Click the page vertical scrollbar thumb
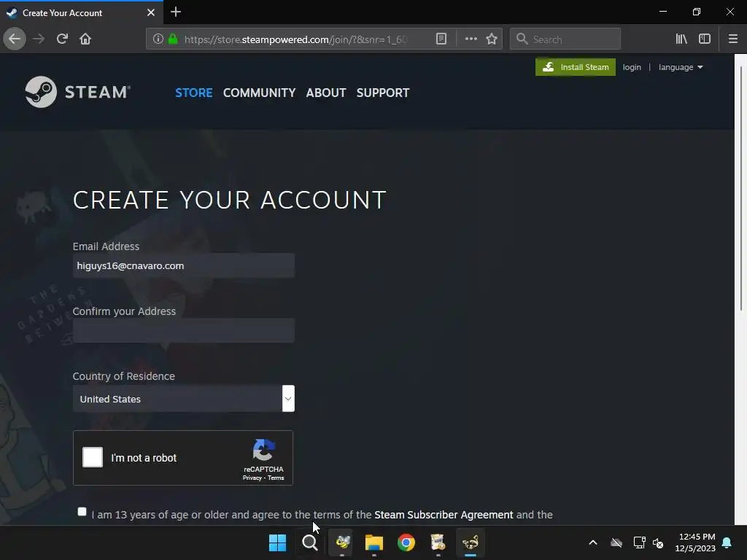 coord(741,188)
